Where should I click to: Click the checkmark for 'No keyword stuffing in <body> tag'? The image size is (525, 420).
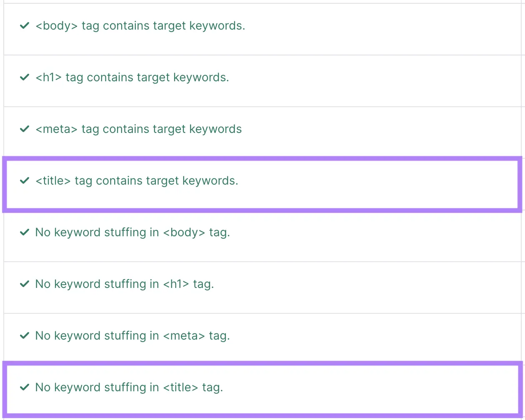pyautogui.click(x=24, y=232)
